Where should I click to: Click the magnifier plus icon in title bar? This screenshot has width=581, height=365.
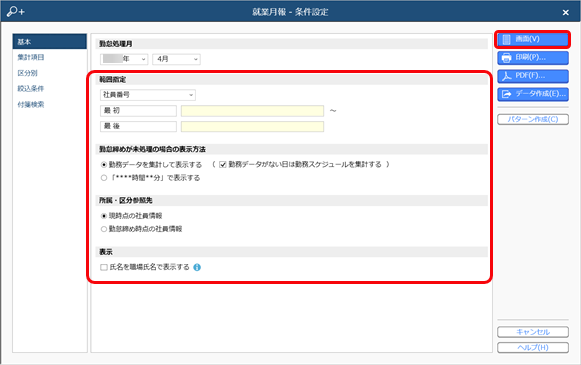click(x=16, y=11)
